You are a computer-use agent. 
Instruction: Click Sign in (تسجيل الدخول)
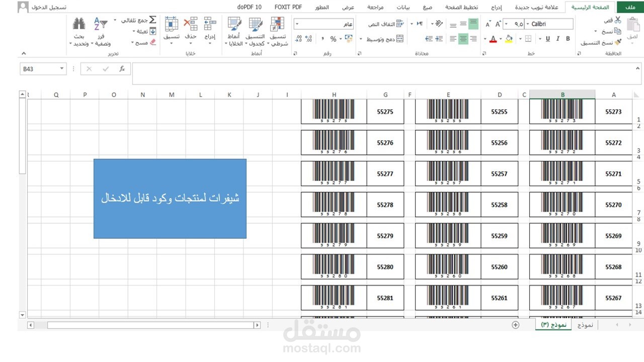coord(50,8)
